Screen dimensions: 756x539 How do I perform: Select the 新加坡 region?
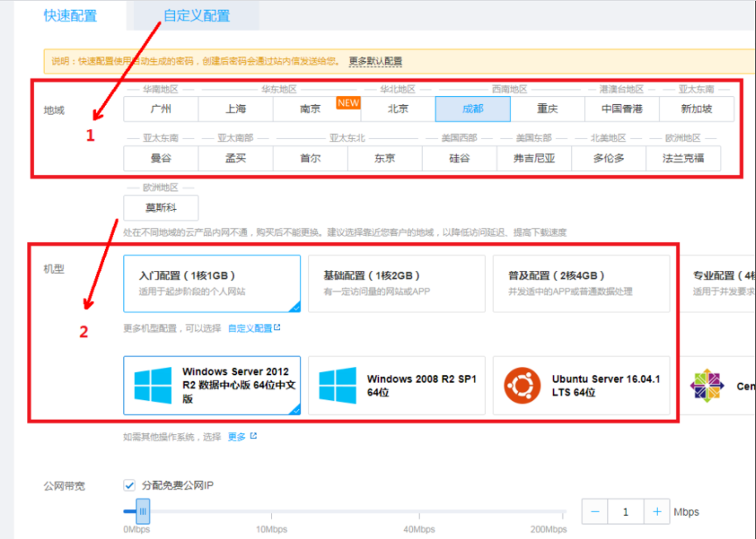click(x=697, y=109)
